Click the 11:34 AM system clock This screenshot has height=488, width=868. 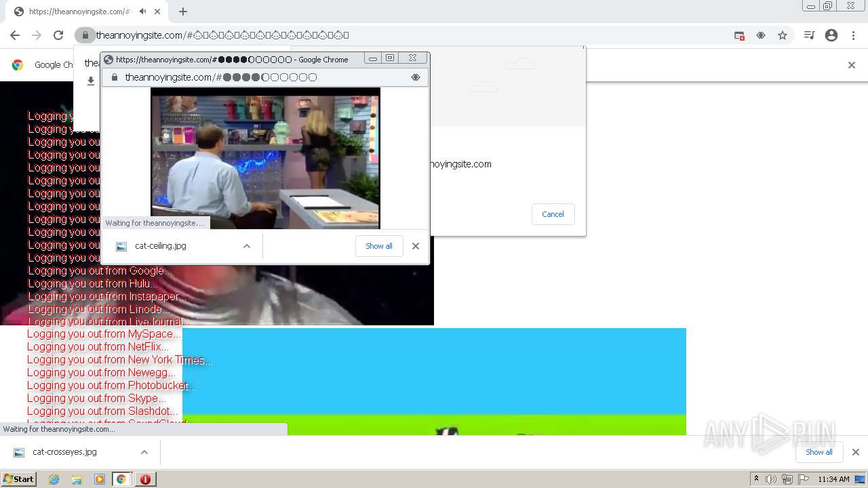point(833,479)
